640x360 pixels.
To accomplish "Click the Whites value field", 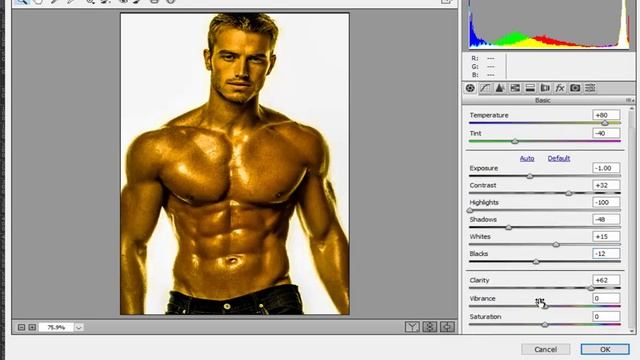I will tap(606, 236).
